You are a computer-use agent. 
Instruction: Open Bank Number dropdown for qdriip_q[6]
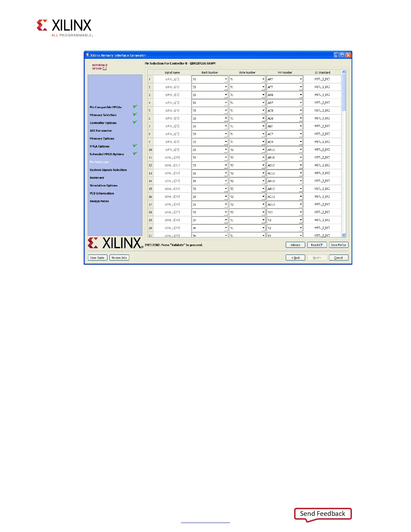point(226,126)
